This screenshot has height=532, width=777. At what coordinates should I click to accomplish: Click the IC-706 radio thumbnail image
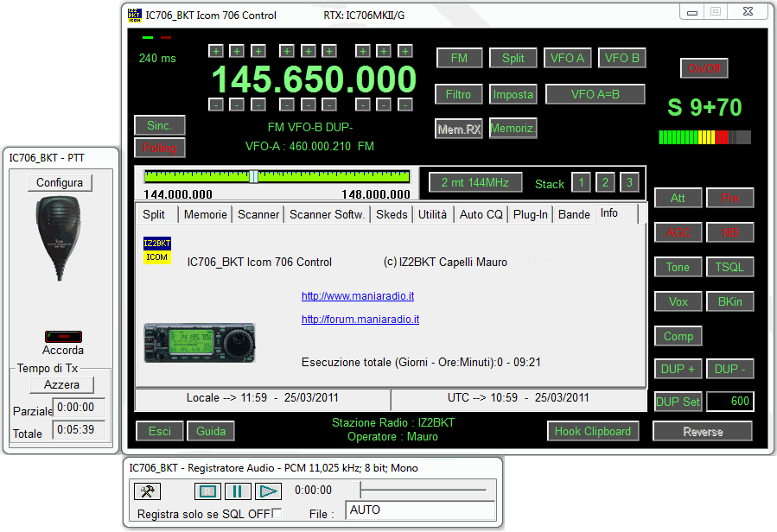point(199,343)
